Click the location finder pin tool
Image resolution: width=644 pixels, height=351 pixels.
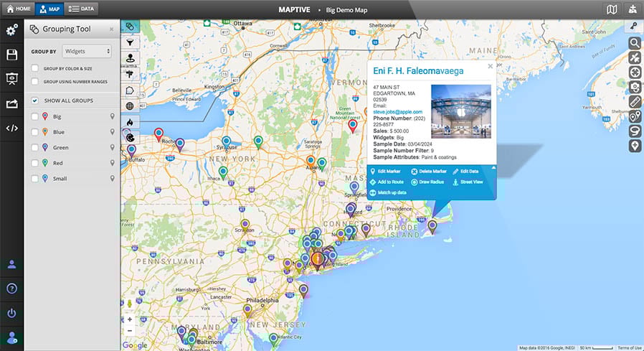coord(130,58)
